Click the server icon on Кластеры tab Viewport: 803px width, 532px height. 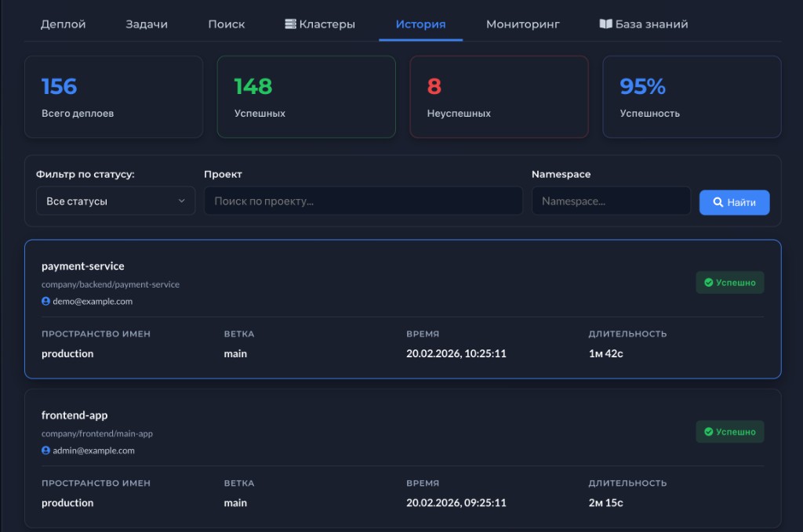coord(290,24)
